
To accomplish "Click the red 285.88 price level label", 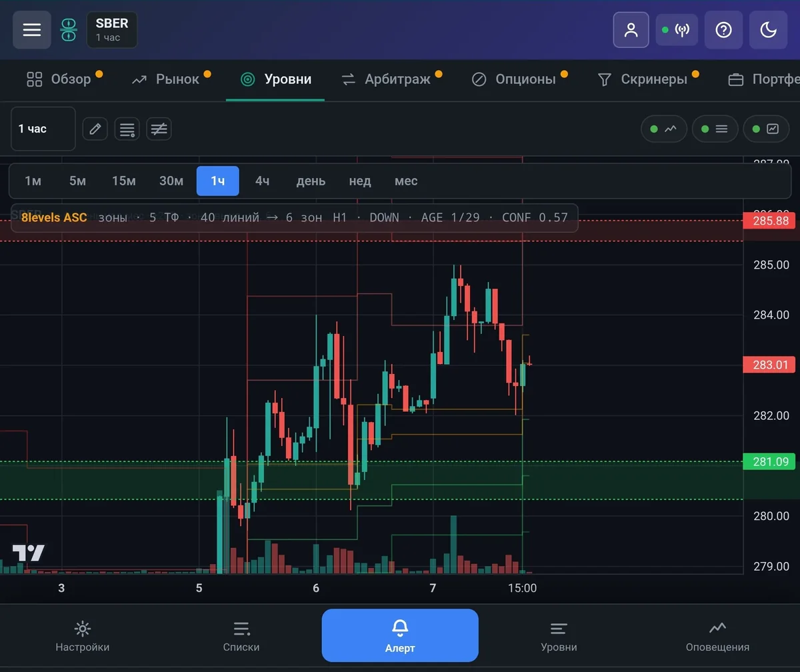I will pos(769,220).
